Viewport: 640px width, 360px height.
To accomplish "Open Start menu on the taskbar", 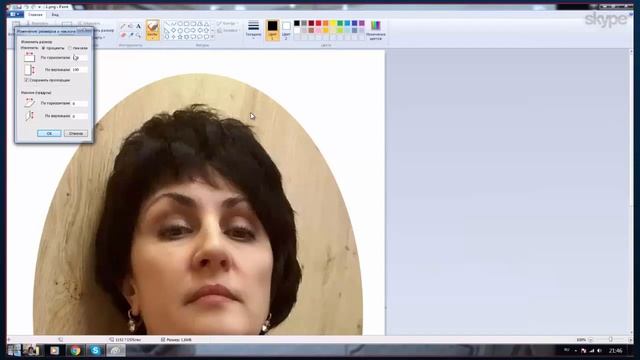I will click(x=14, y=350).
